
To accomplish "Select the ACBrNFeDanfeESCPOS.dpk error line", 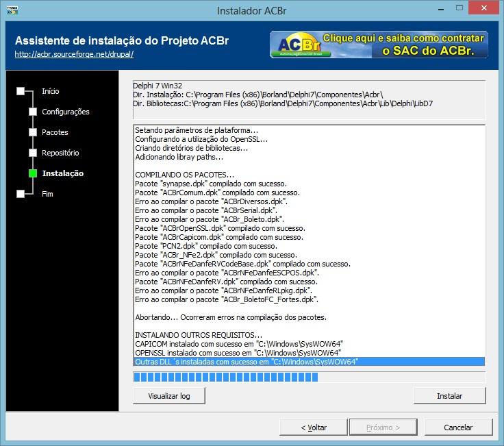I will pos(227,273).
